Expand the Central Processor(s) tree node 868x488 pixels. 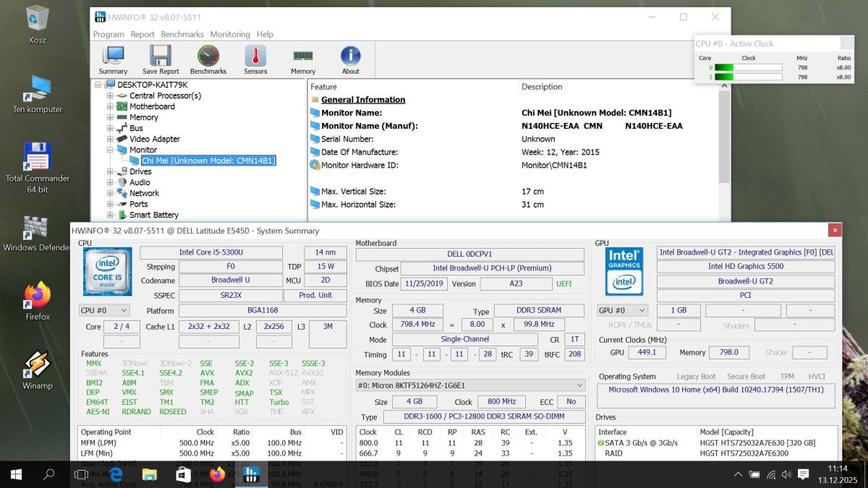pyautogui.click(x=110, y=95)
